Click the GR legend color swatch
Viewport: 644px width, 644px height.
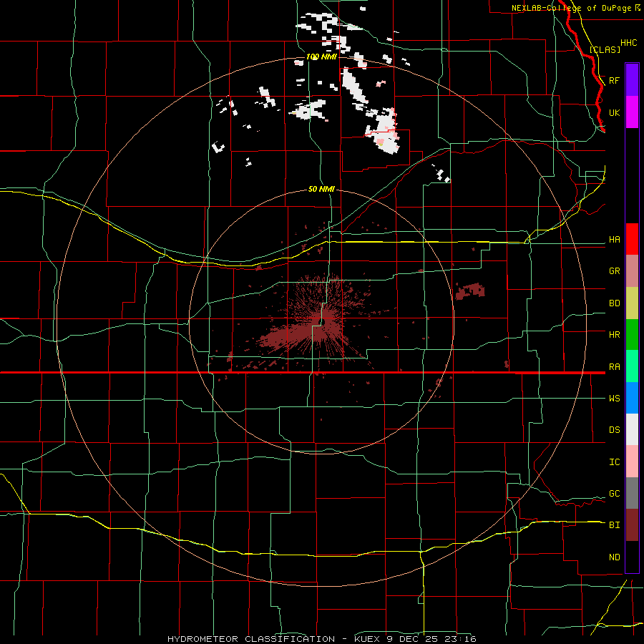tap(632, 271)
